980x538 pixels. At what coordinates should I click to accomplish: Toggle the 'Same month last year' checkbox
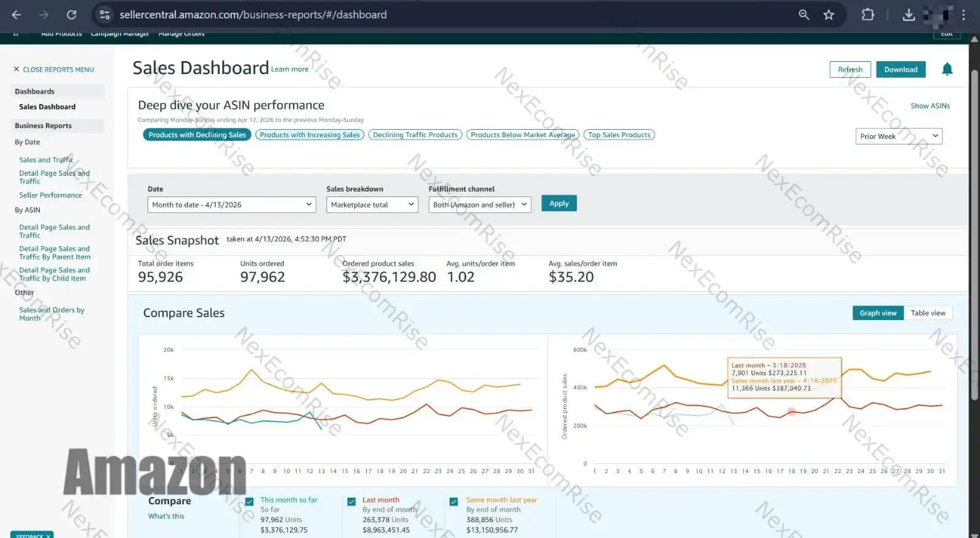(x=454, y=501)
